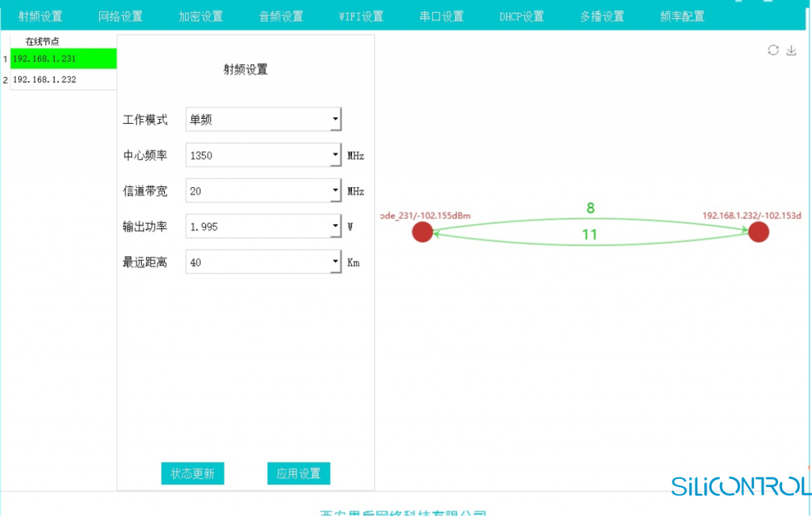
Task: Open the WIFI设置 tab
Action: [x=362, y=17]
